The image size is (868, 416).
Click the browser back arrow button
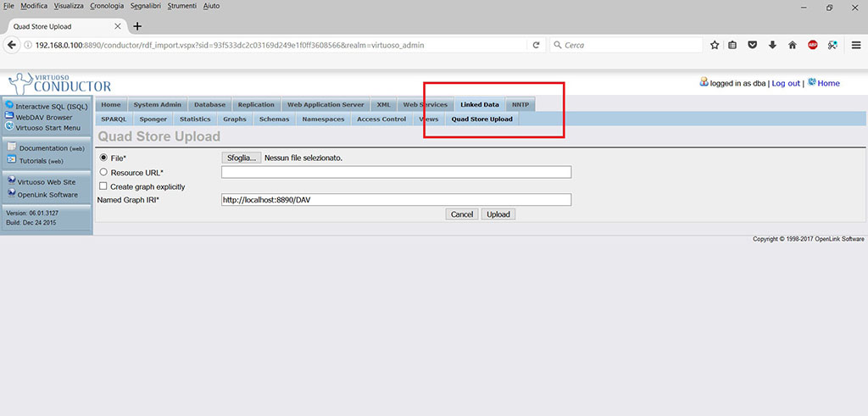pos(11,46)
